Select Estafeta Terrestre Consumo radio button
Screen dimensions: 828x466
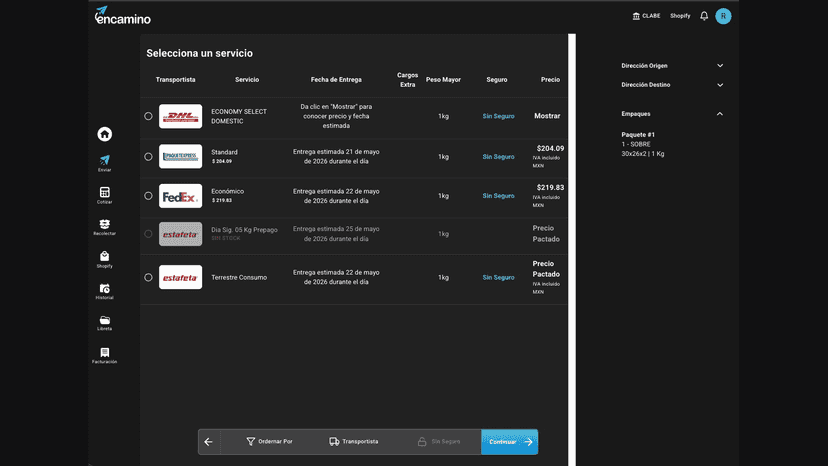[148, 277]
